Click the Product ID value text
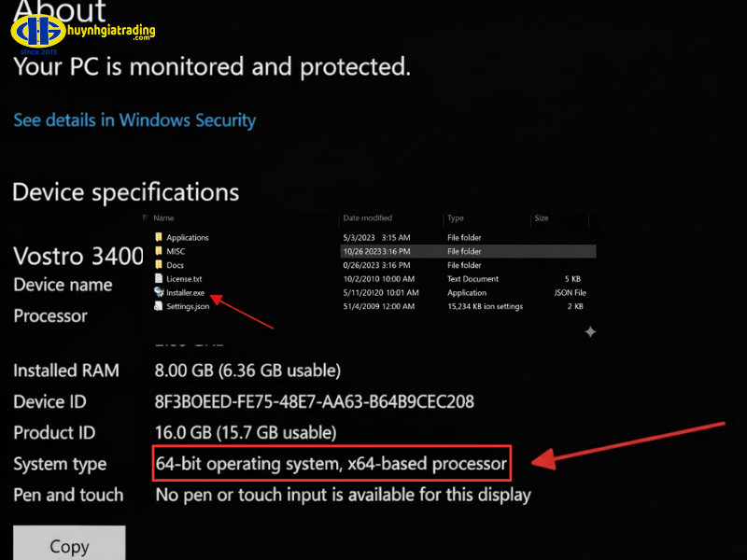747x560 pixels. [245, 433]
